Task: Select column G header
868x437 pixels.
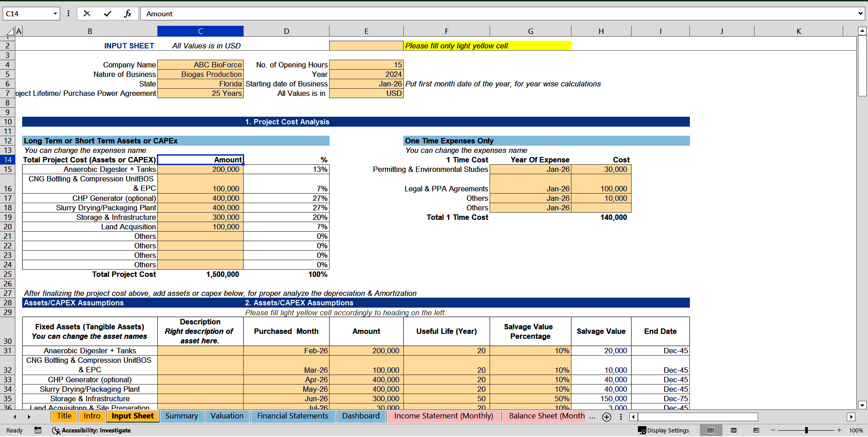Action: (x=530, y=31)
